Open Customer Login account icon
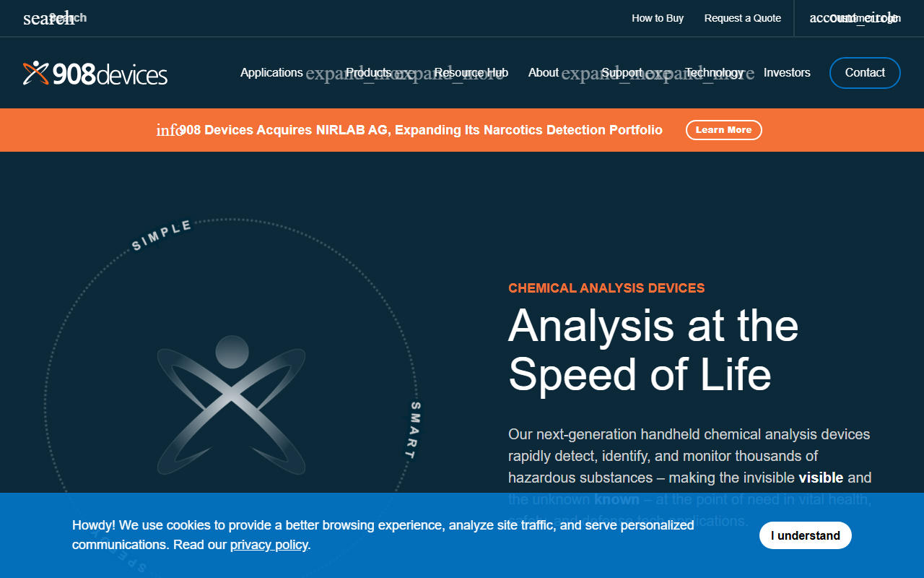 click(855, 18)
